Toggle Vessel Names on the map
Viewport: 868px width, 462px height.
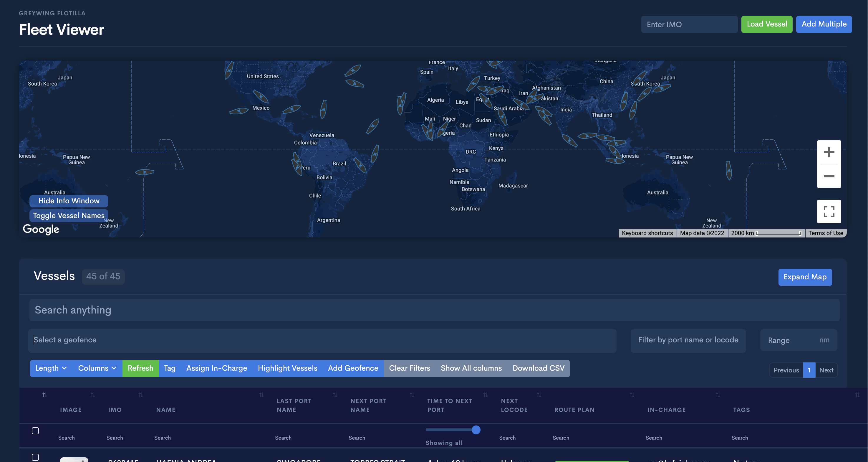point(69,215)
